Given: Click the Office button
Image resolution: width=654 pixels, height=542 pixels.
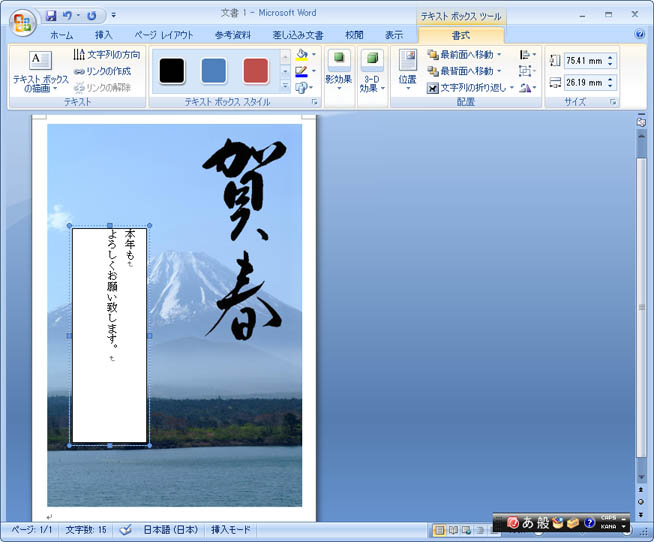Looking at the screenshot, I should point(21,22).
